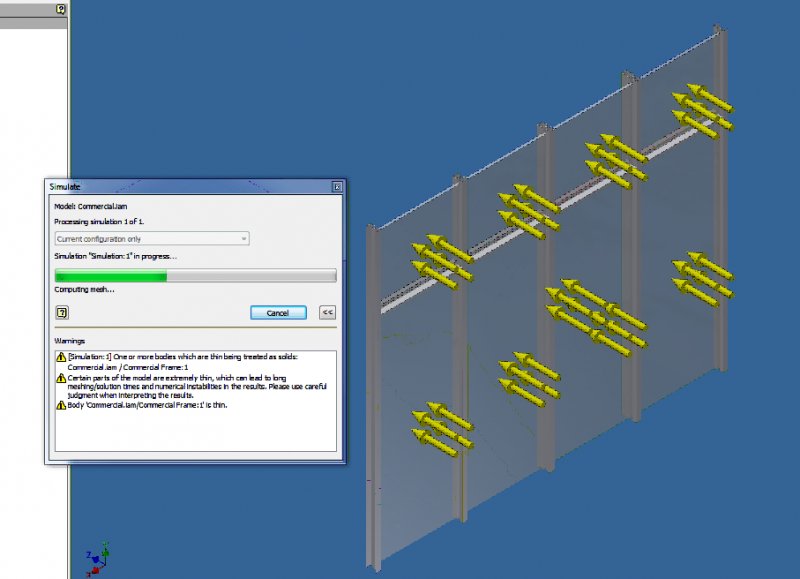The height and width of the screenshot is (579, 800).
Task: Click the simulation progress bar
Action: (195, 276)
